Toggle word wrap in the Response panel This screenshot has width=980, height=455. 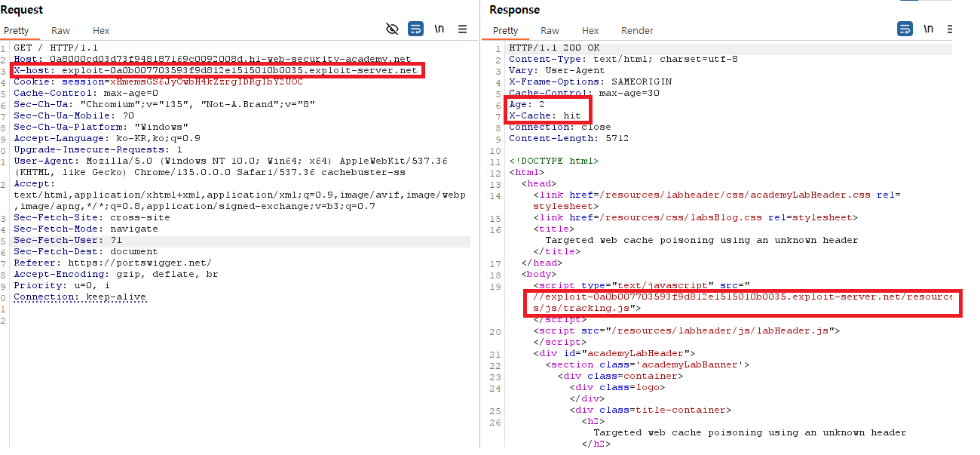[x=905, y=29]
